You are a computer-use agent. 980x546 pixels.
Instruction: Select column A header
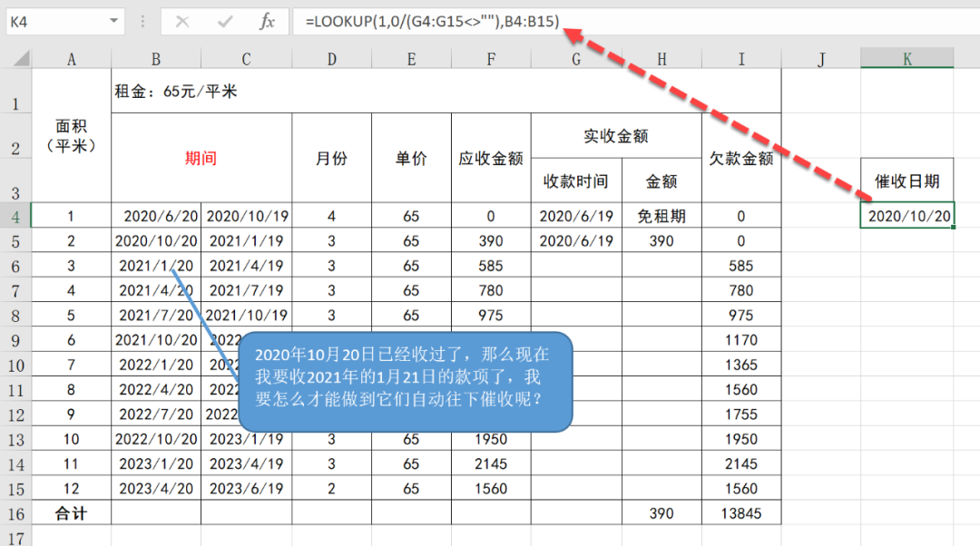click(72, 59)
